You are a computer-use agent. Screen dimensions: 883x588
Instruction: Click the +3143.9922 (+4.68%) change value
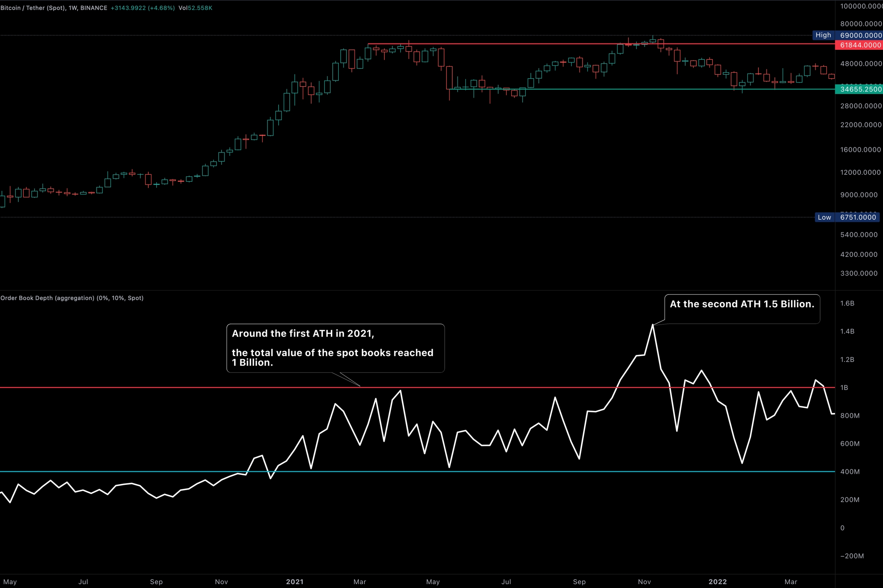[143, 8]
